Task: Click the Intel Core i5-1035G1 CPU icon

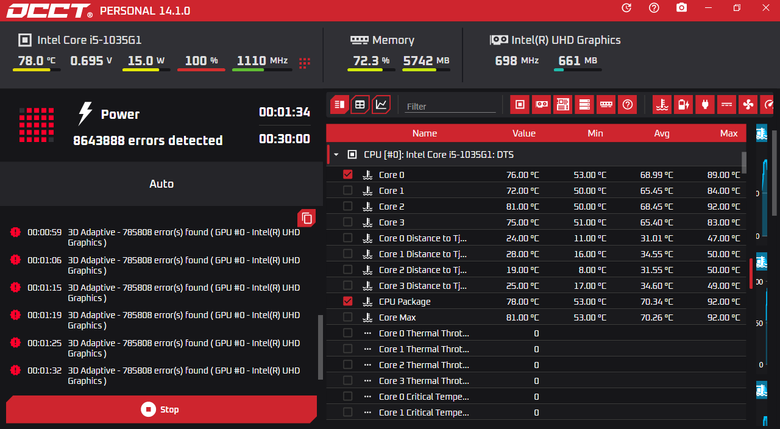Action: 24,40
